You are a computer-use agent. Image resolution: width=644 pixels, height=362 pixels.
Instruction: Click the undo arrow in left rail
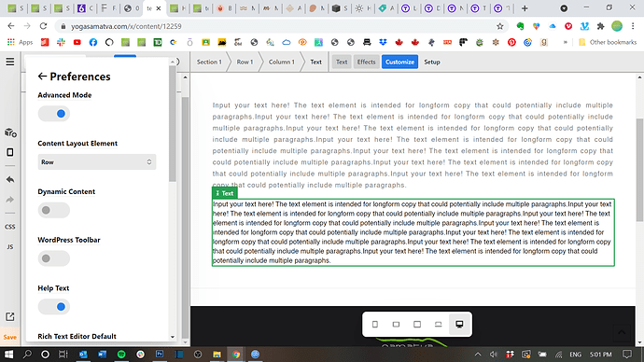click(x=10, y=179)
